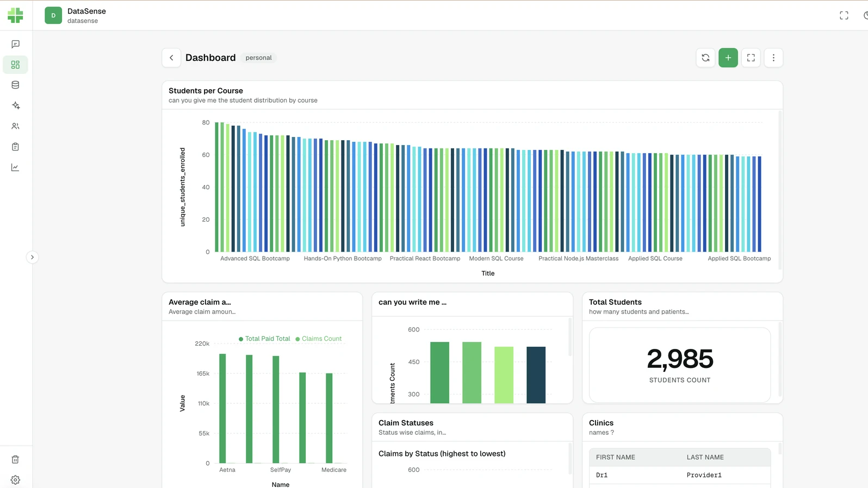Open the AI sparkle icon in sidebar

click(x=15, y=105)
